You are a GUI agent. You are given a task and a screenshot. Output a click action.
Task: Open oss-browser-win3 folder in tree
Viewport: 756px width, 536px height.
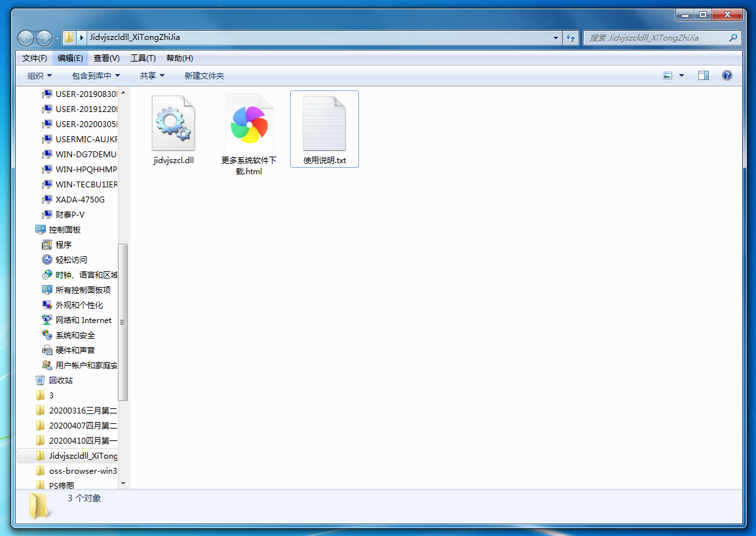(x=76, y=471)
